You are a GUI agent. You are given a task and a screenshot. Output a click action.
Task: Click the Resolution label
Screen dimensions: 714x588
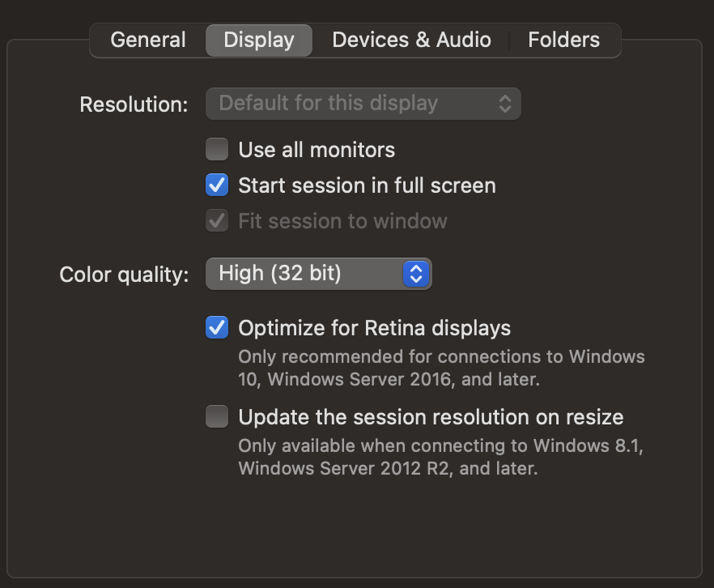pyautogui.click(x=132, y=103)
